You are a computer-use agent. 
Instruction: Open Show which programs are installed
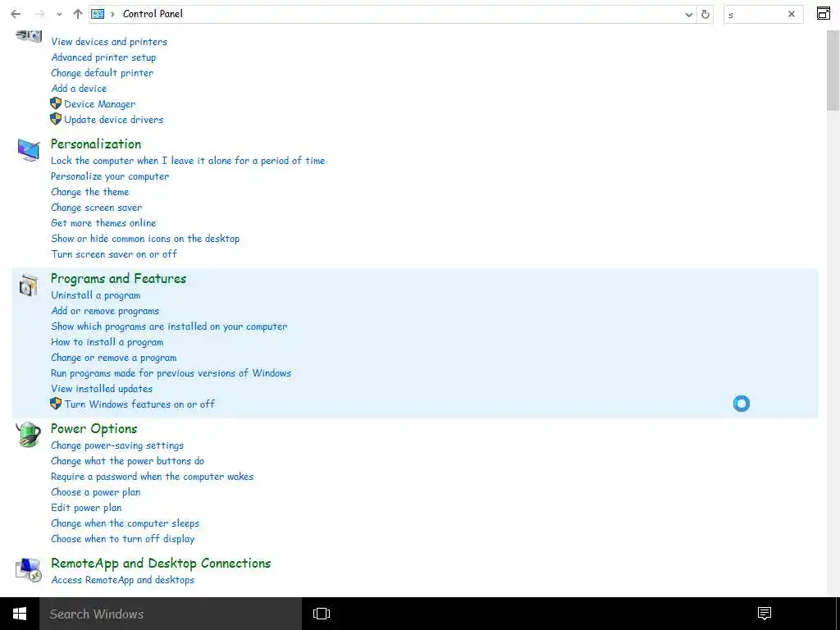coord(169,326)
